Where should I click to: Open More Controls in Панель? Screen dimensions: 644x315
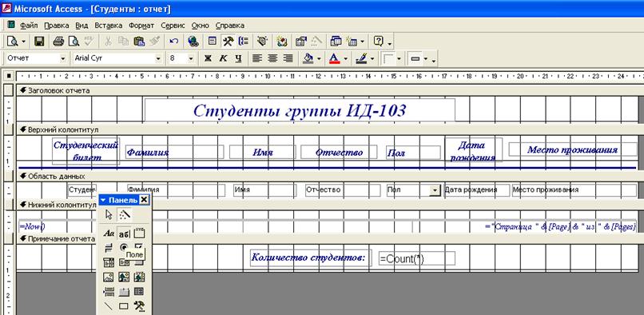point(139,306)
